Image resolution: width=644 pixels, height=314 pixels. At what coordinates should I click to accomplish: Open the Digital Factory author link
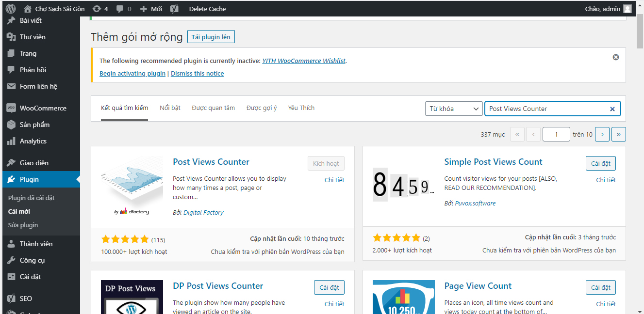[x=204, y=212]
